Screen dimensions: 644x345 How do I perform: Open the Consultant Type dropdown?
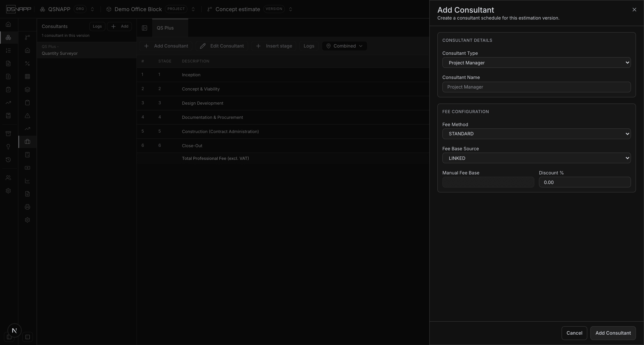536,62
